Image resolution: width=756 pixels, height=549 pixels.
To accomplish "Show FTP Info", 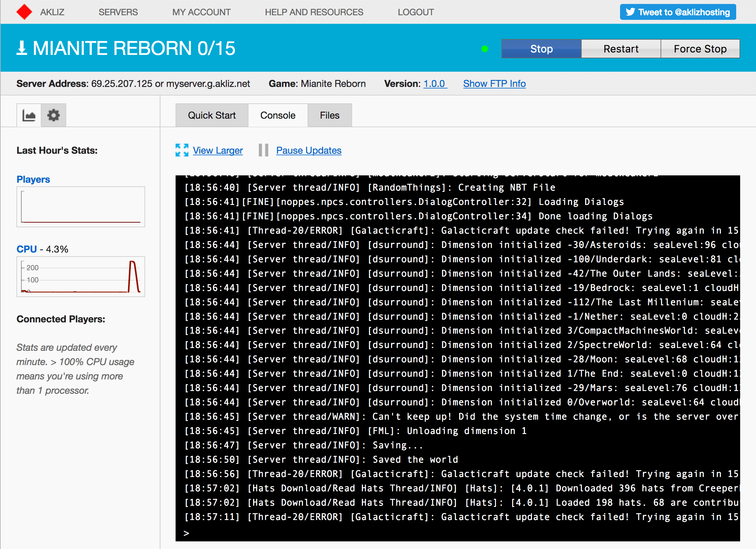I will tap(494, 84).
